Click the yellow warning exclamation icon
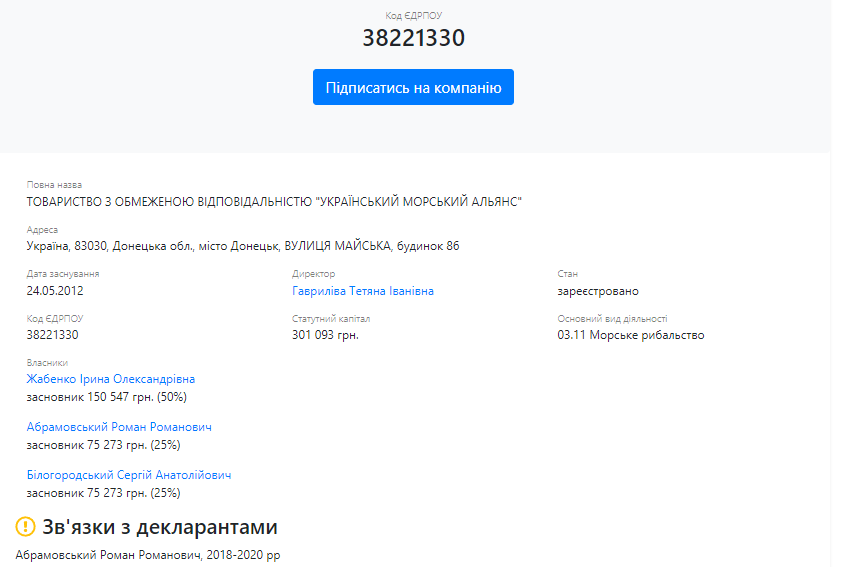This screenshot has width=855, height=567. [26, 527]
